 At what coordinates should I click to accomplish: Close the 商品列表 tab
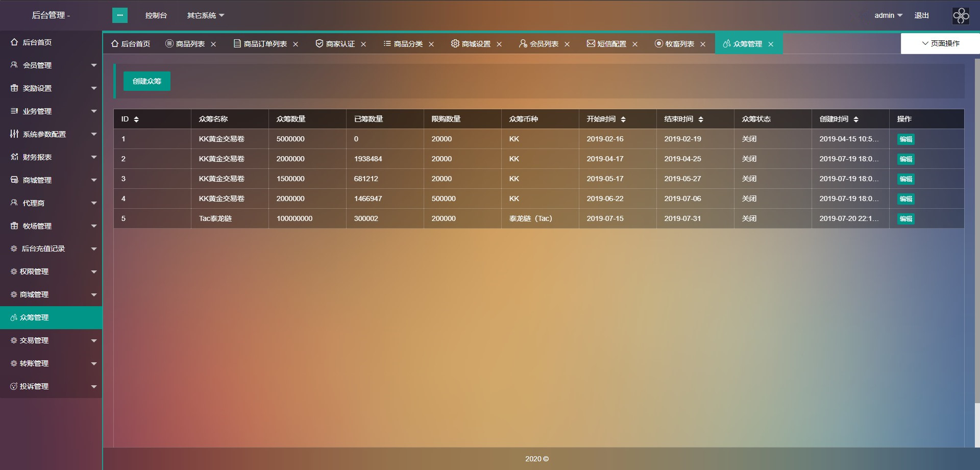[x=214, y=44]
